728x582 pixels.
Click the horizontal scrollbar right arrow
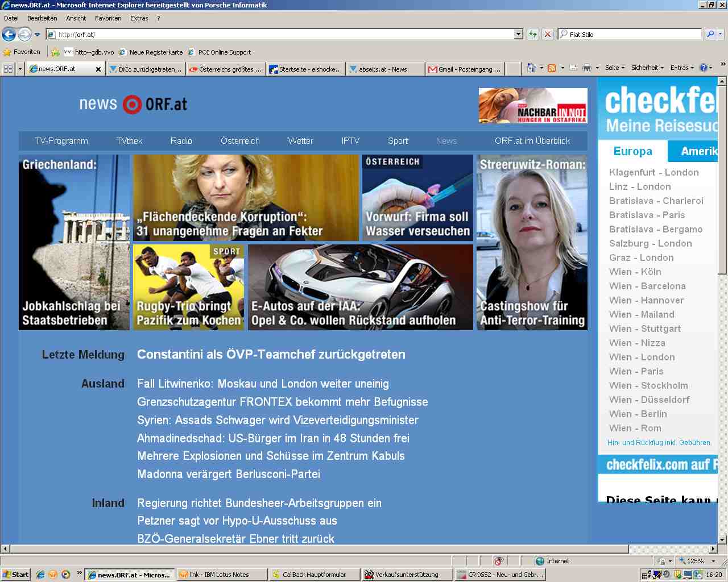tap(713, 549)
